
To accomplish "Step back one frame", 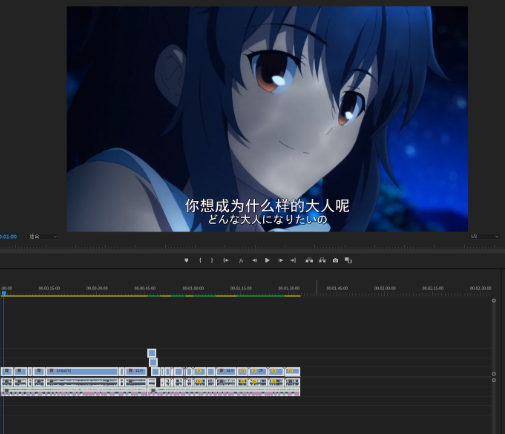I will (x=254, y=260).
